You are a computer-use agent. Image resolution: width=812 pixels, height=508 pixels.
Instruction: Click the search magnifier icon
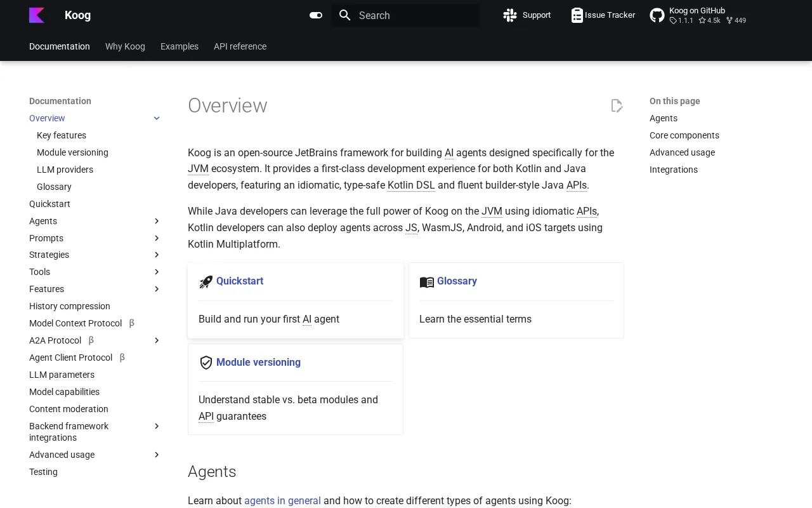point(345,15)
